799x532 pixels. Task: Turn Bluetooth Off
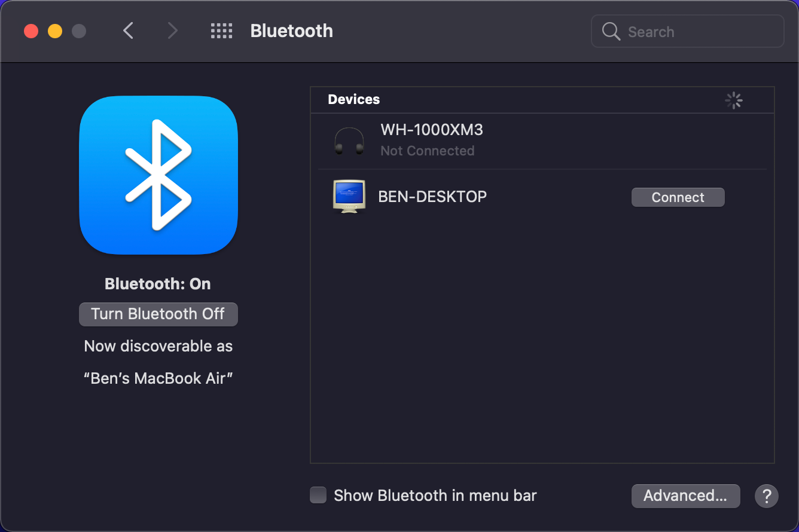[x=158, y=314]
